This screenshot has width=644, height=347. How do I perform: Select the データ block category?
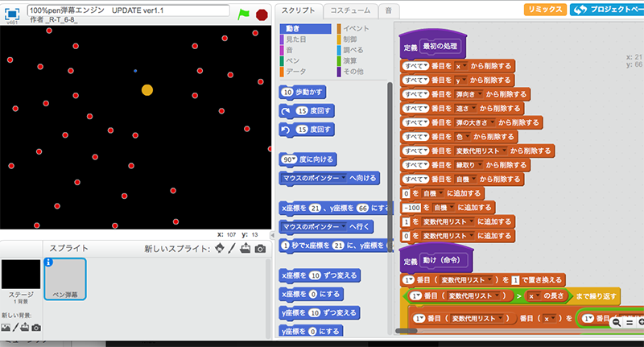(x=306, y=72)
